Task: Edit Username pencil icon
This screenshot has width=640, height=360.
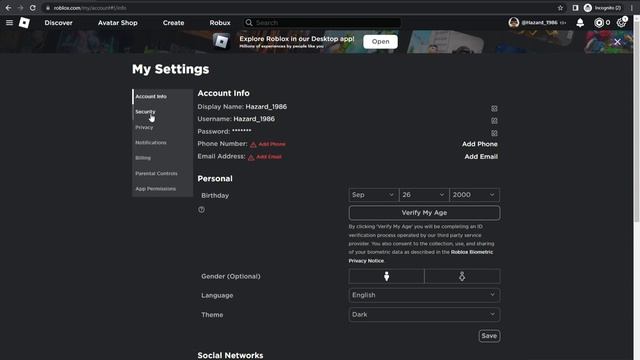Action: coord(494,120)
